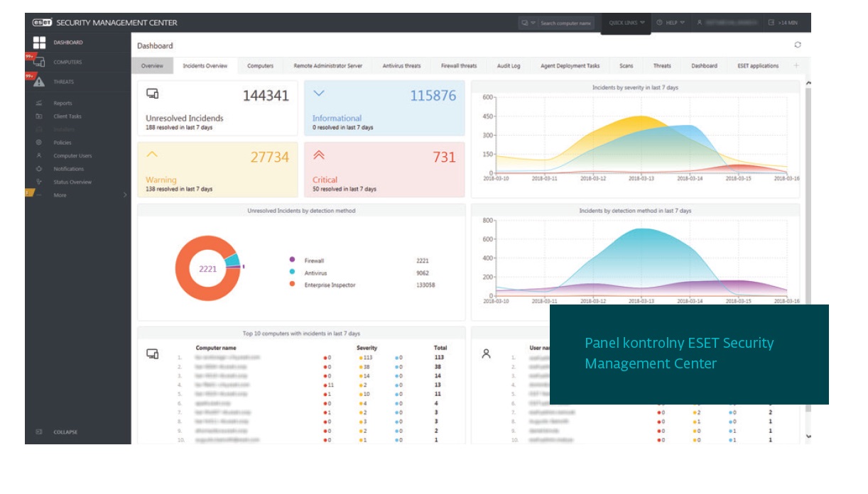Viewport: 868px width, 494px height.
Task: Click the Informational count 115876
Action: [x=433, y=95]
